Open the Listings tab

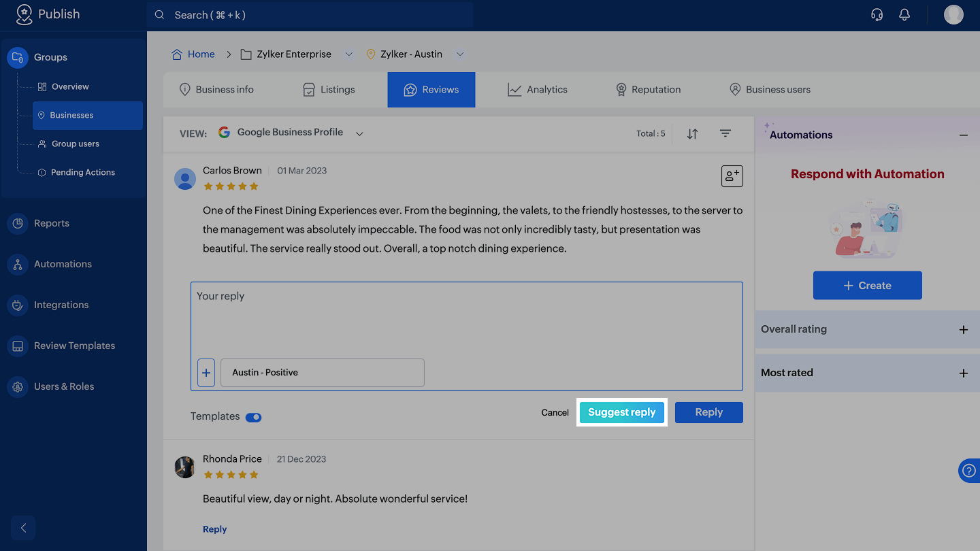[x=329, y=90]
